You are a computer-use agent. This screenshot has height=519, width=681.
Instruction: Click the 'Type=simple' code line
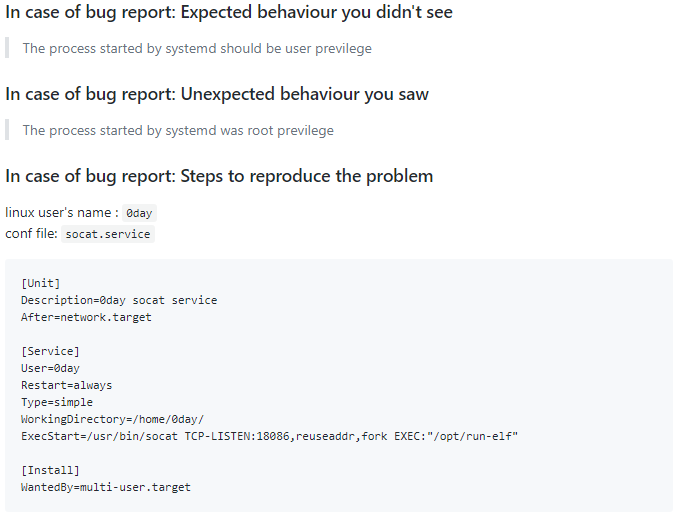57,402
